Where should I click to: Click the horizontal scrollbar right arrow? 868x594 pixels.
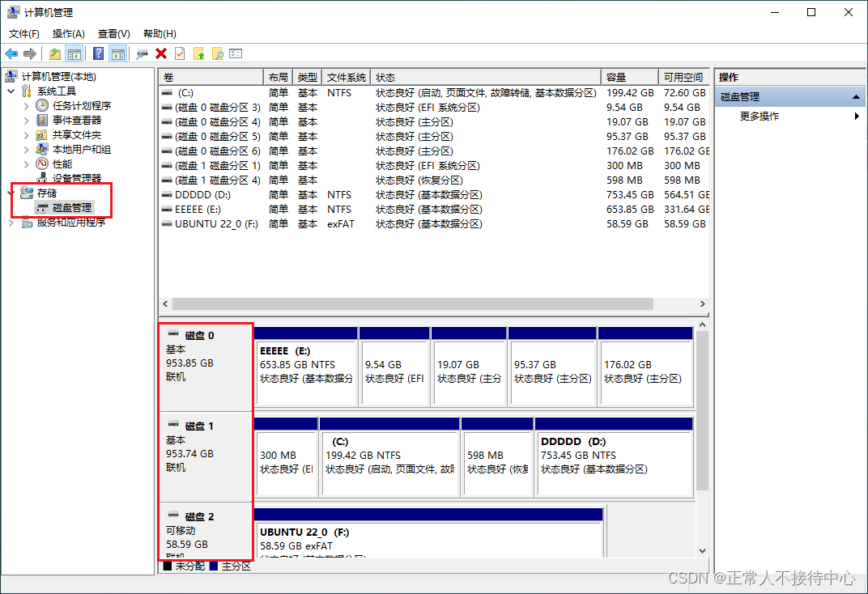coord(701,303)
